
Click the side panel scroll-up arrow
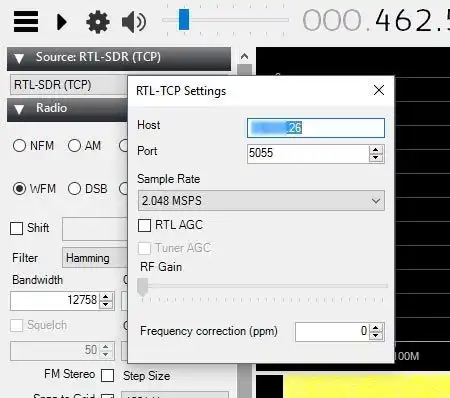244,56
